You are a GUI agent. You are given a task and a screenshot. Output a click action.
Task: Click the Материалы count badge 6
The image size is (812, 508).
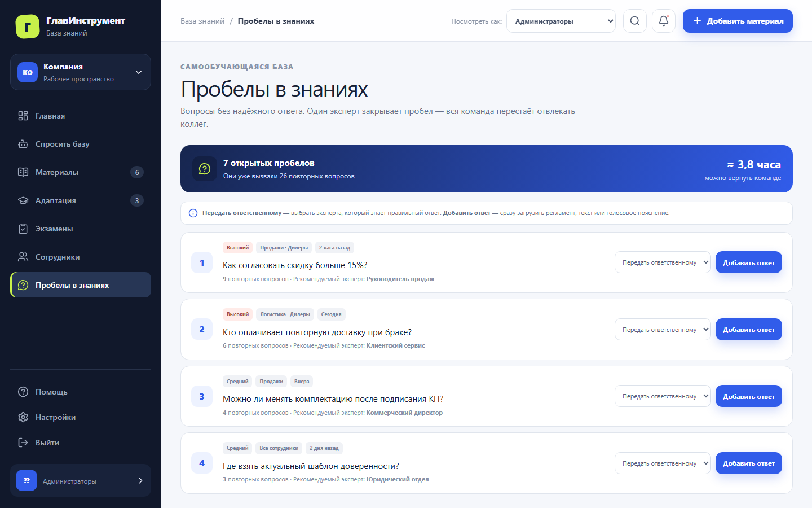[x=137, y=172]
